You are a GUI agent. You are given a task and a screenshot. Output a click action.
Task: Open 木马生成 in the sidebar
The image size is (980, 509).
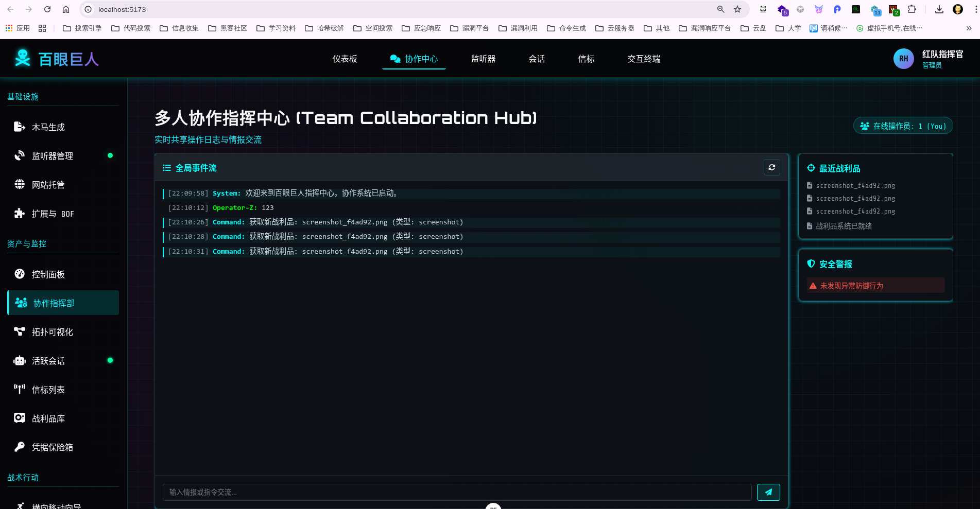[x=48, y=127]
